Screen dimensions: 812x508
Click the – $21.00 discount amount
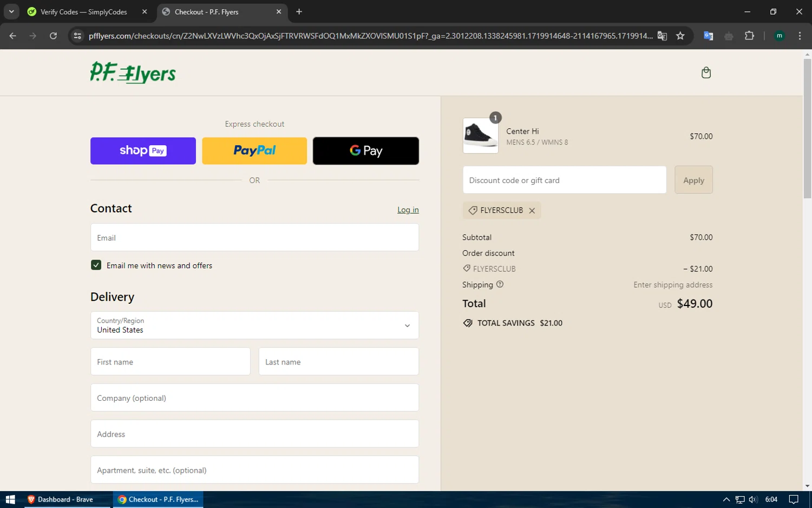[x=698, y=269]
